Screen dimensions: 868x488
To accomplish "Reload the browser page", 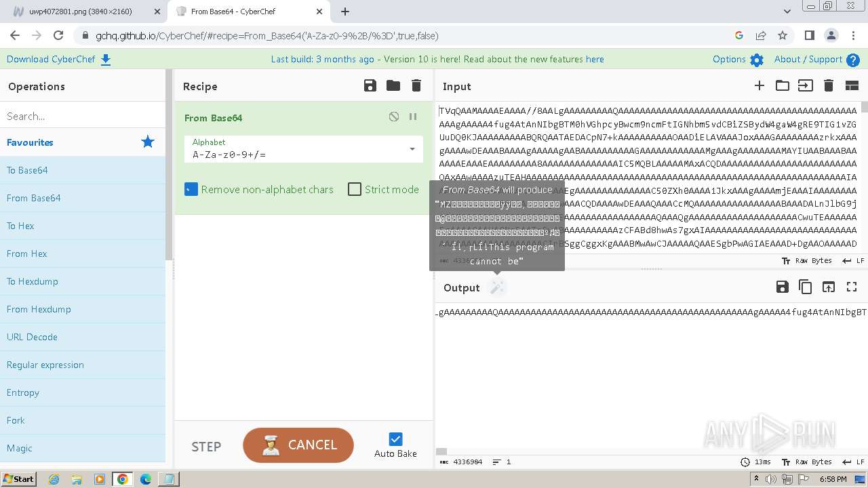I will 58,35.
